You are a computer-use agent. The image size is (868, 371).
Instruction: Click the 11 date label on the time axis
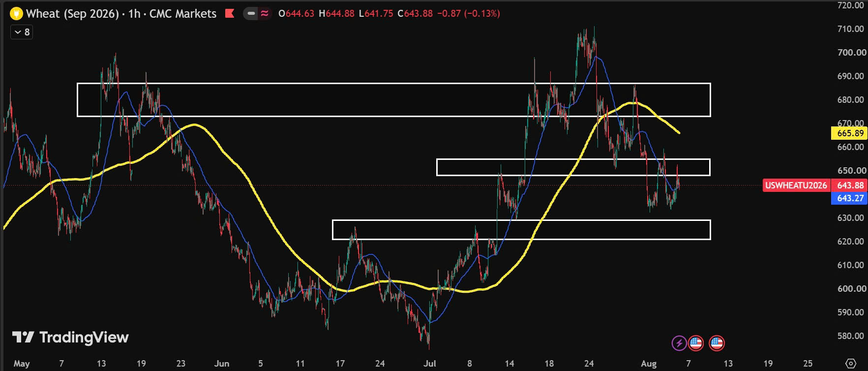pyautogui.click(x=300, y=364)
